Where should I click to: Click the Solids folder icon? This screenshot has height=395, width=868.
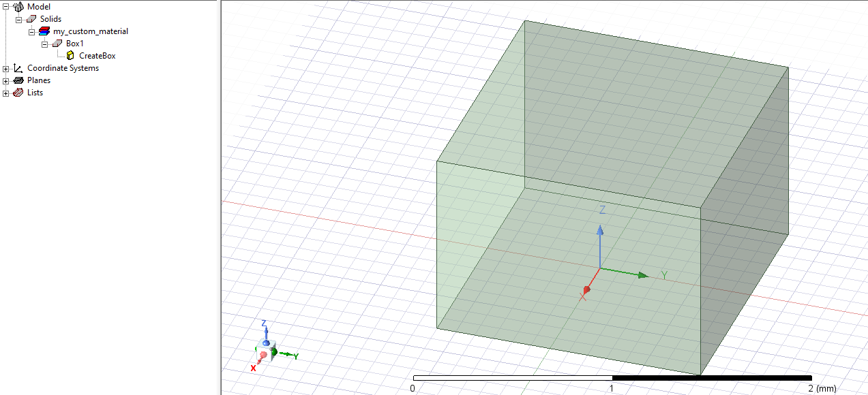pos(31,19)
